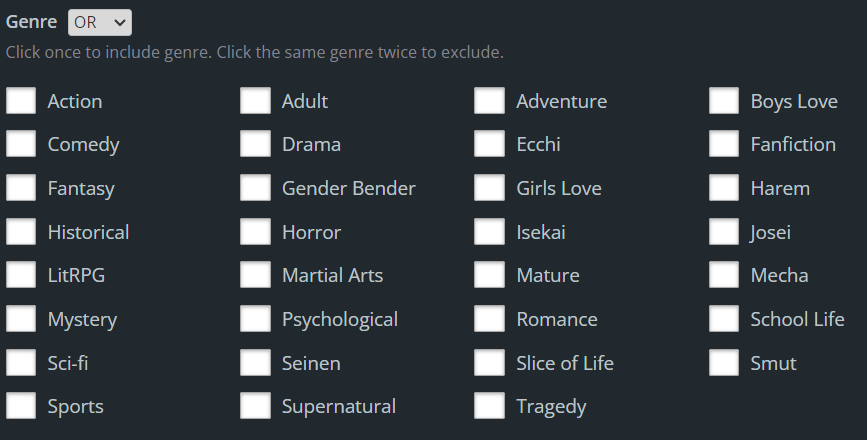Enable the Martial Arts checkbox
The height and width of the screenshot is (440, 867).
[255, 275]
